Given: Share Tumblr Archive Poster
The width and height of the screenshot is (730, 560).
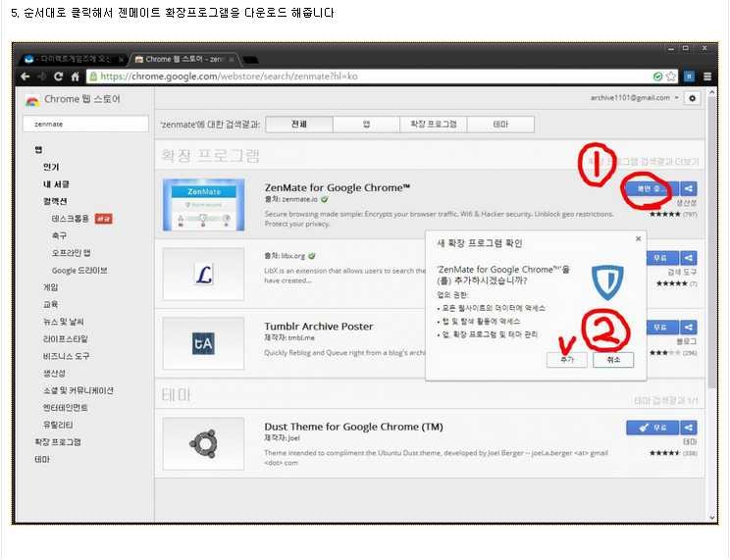Looking at the screenshot, I should (689, 328).
